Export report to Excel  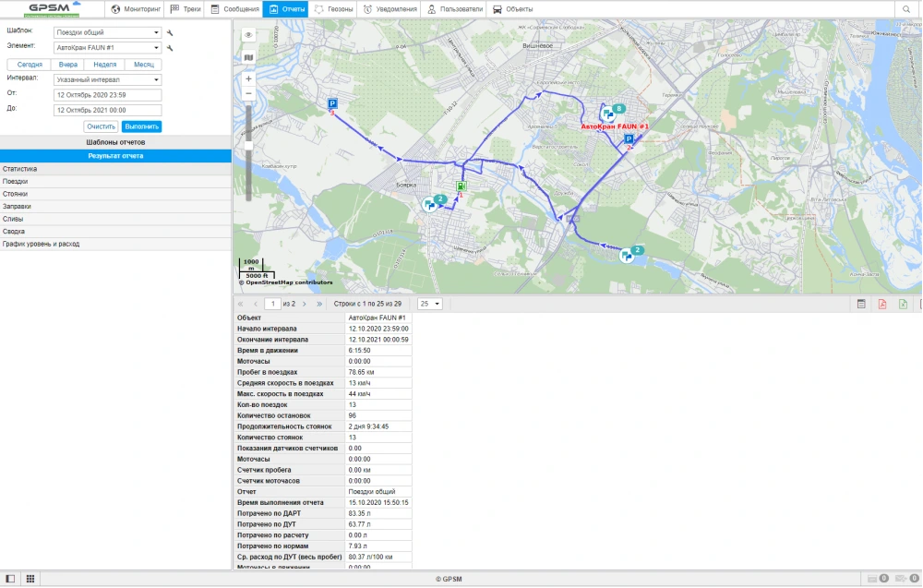coord(904,304)
